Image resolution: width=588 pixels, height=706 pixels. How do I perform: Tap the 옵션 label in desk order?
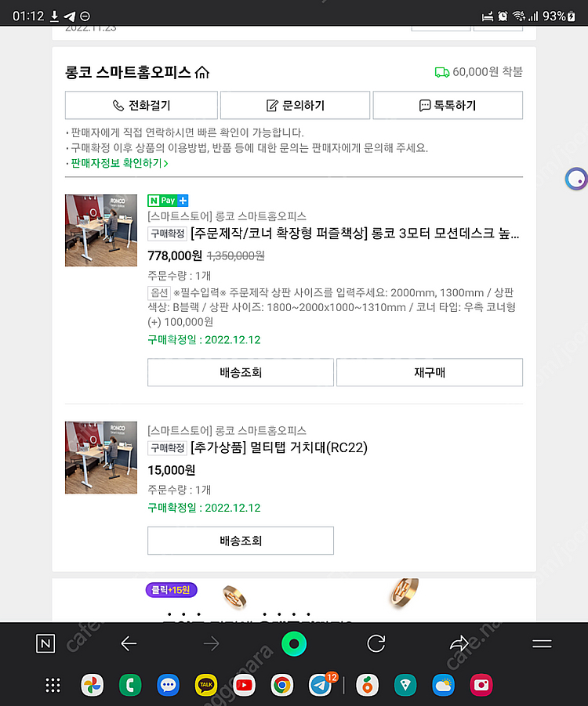pos(159,293)
